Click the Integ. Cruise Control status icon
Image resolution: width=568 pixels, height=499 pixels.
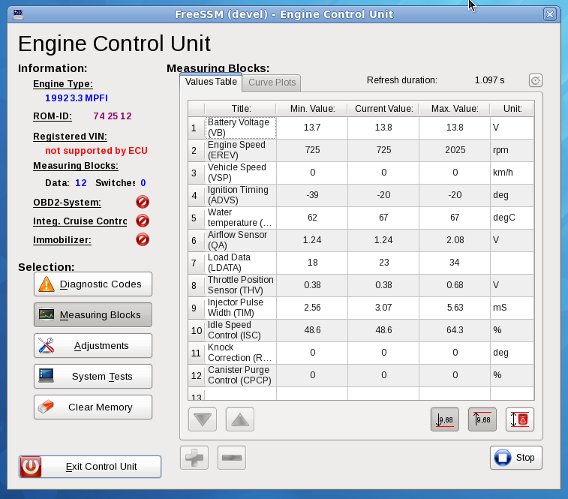[x=142, y=221]
